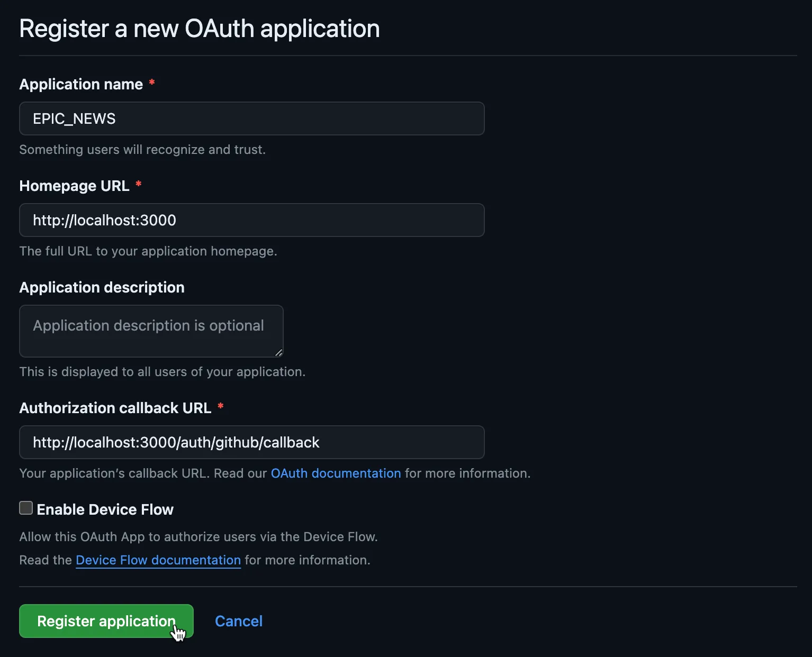The image size is (812, 657).
Task: Open the OAuth documentation link
Action: coord(336,473)
